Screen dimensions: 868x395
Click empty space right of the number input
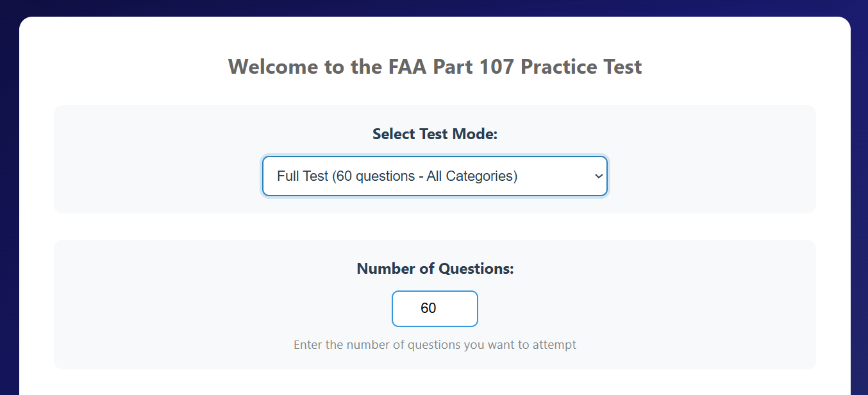tap(641, 308)
